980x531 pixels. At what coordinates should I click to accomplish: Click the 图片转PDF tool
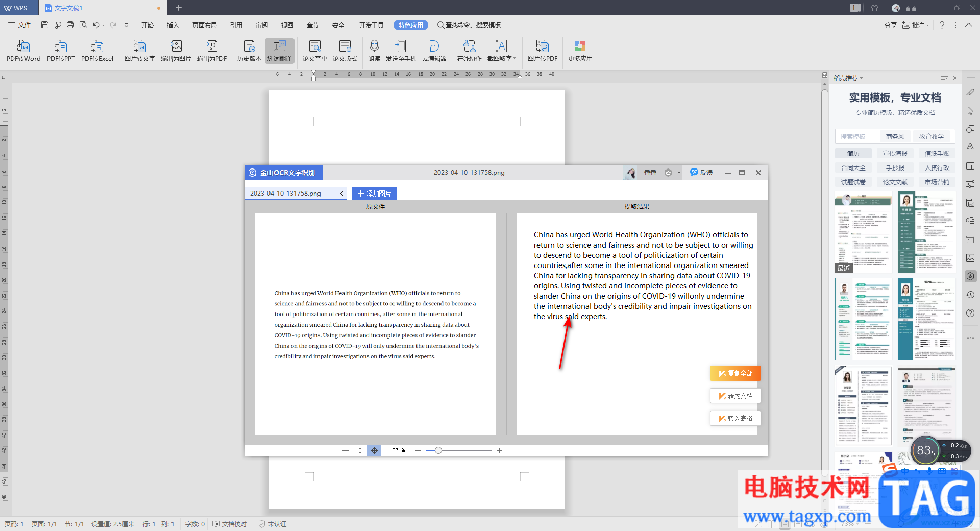coord(543,51)
